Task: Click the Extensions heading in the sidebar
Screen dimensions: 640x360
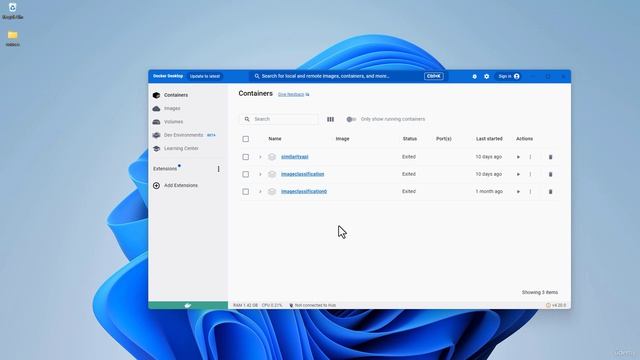Action: coord(165,169)
